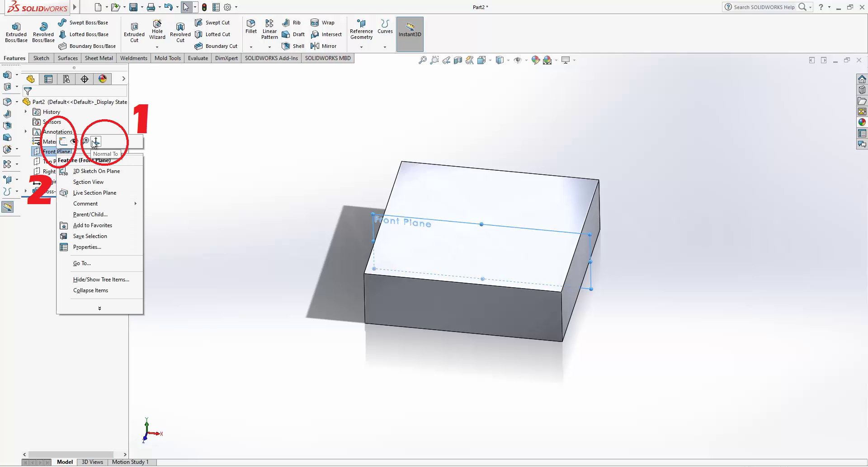Click Properties... in the context menu
This screenshot has height=467, width=868.
[87, 247]
